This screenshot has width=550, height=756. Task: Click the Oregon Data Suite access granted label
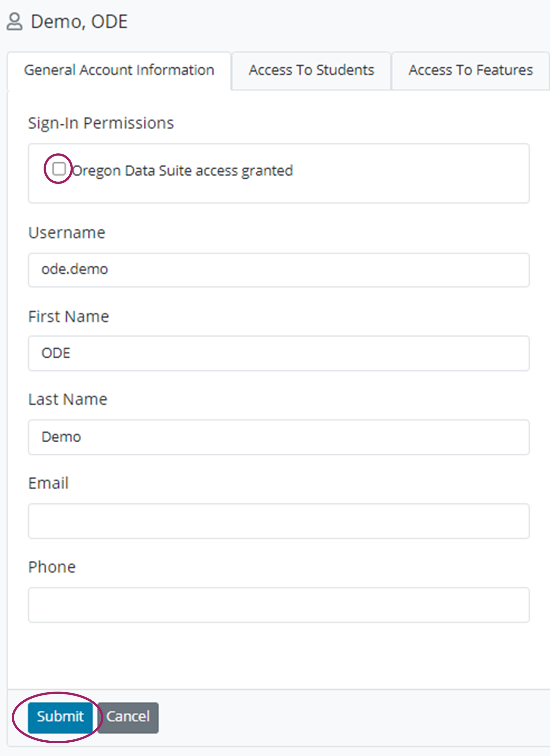[x=183, y=170]
